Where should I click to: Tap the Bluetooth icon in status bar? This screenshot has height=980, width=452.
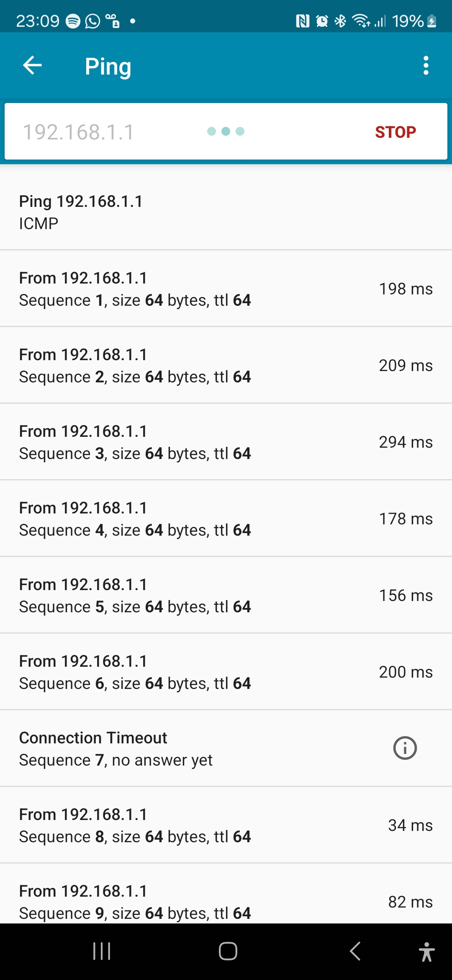coord(340,21)
